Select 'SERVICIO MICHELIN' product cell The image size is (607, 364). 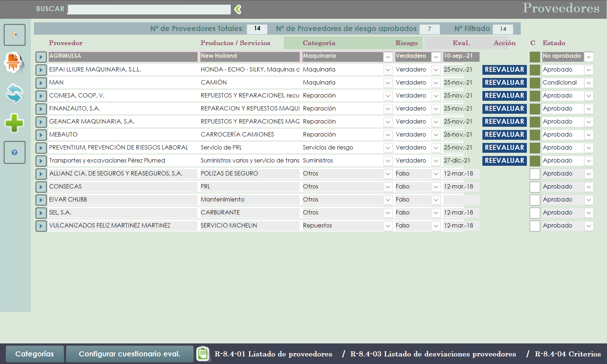coord(250,226)
